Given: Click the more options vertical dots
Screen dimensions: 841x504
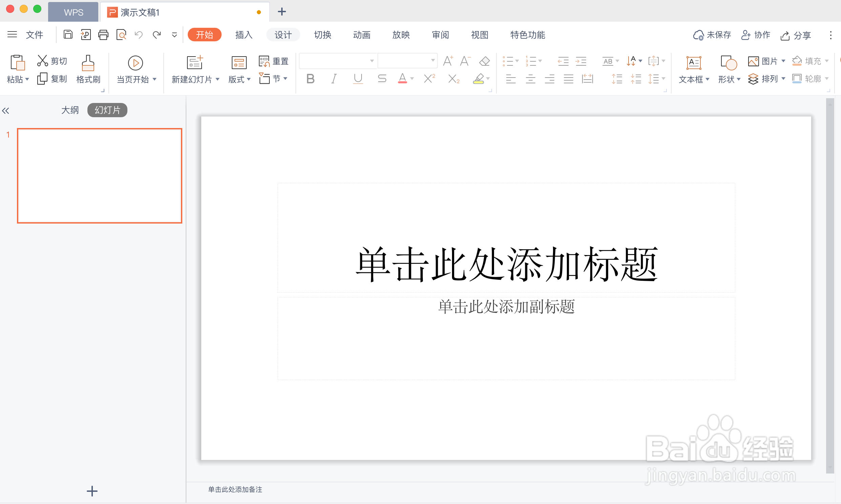Looking at the screenshot, I should pyautogui.click(x=830, y=35).
